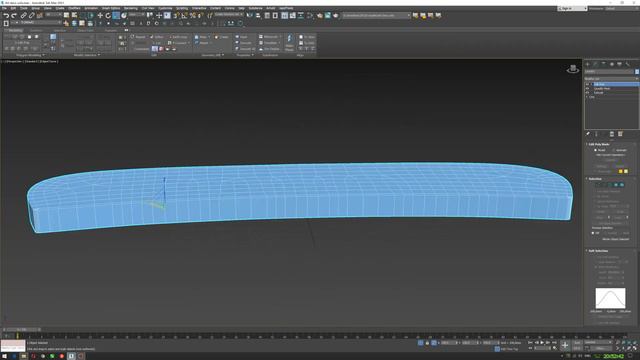Click the Key Filters button

click(x=600, y=349)
